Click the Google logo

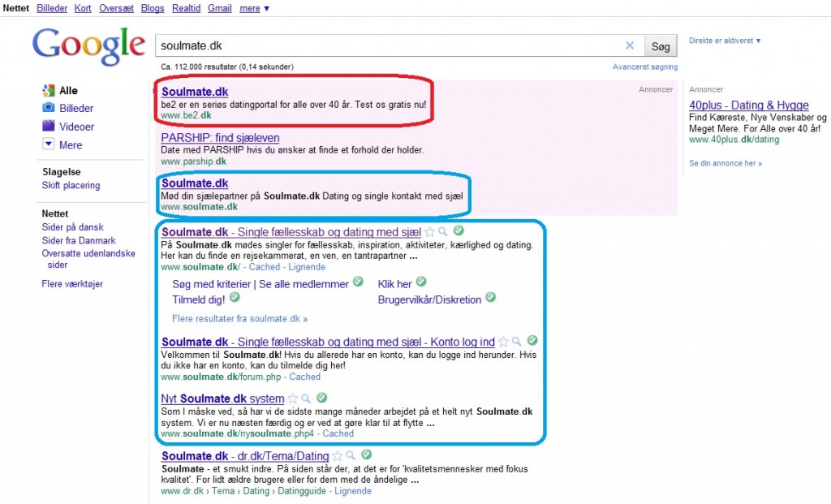(x=88, y=46)
